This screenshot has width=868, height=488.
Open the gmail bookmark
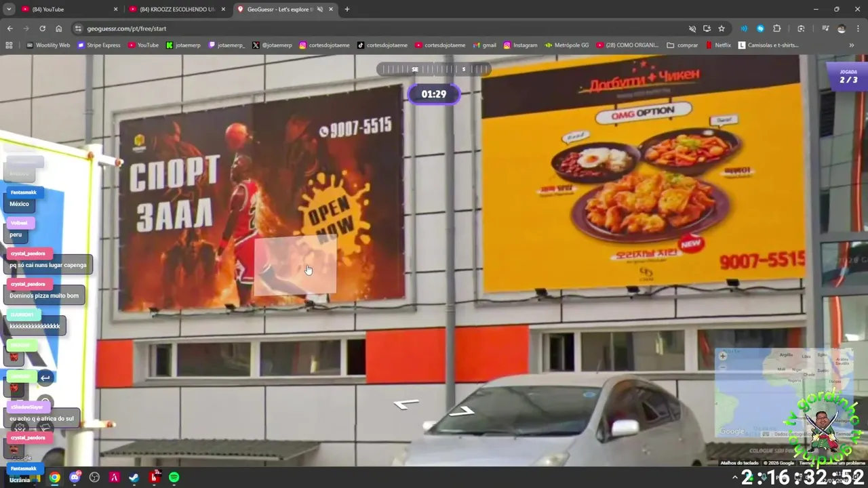(x=484, y=45)
